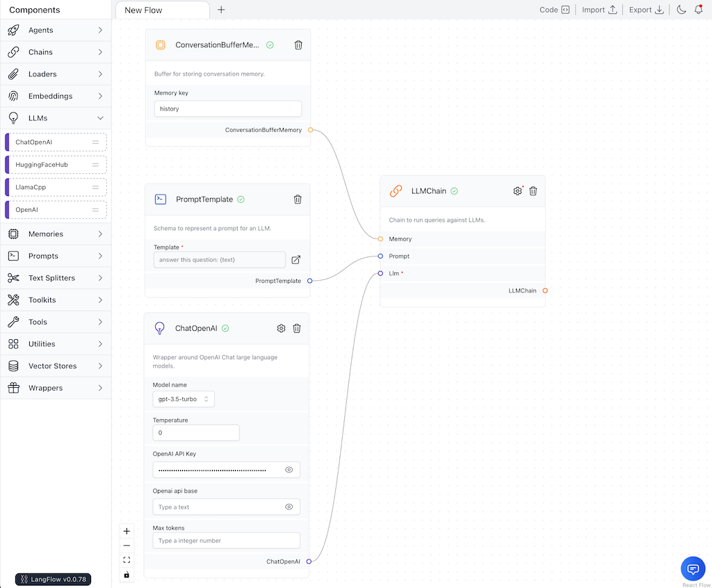Add a new flow tab
712x588 pixels.
coord(221,10)
